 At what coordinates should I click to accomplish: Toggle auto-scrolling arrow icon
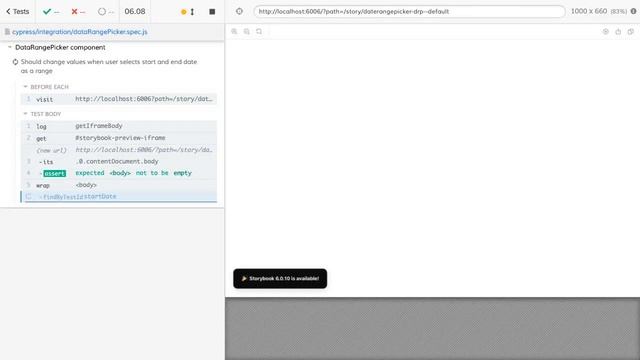[x=192, y=12]
